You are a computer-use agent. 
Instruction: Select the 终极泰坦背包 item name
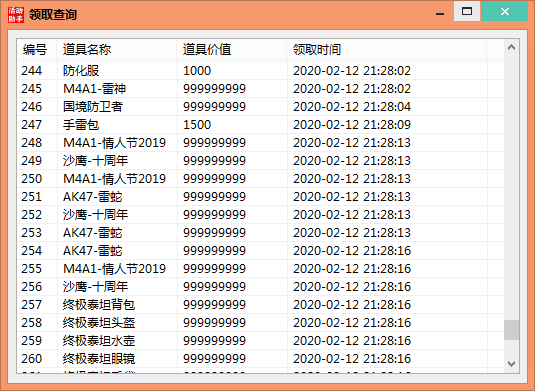[x=99, y=305]
